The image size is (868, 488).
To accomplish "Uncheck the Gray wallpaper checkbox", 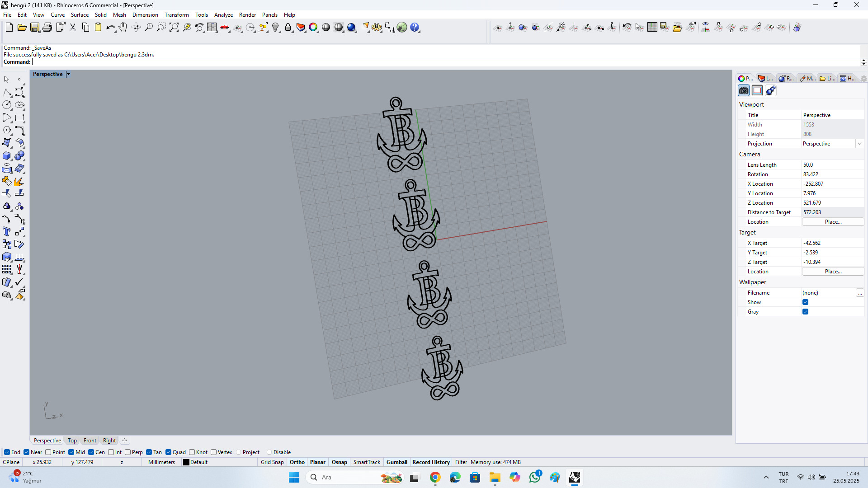I will click(805, 312).
